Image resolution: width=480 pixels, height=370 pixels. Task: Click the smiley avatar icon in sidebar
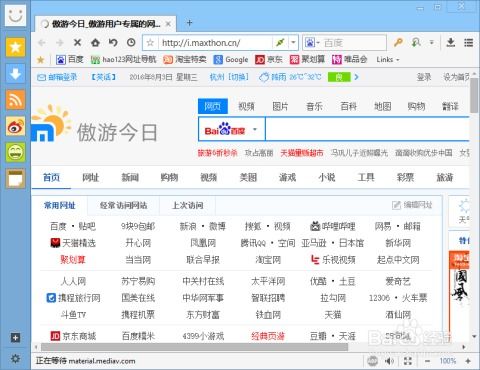[15, 15]
